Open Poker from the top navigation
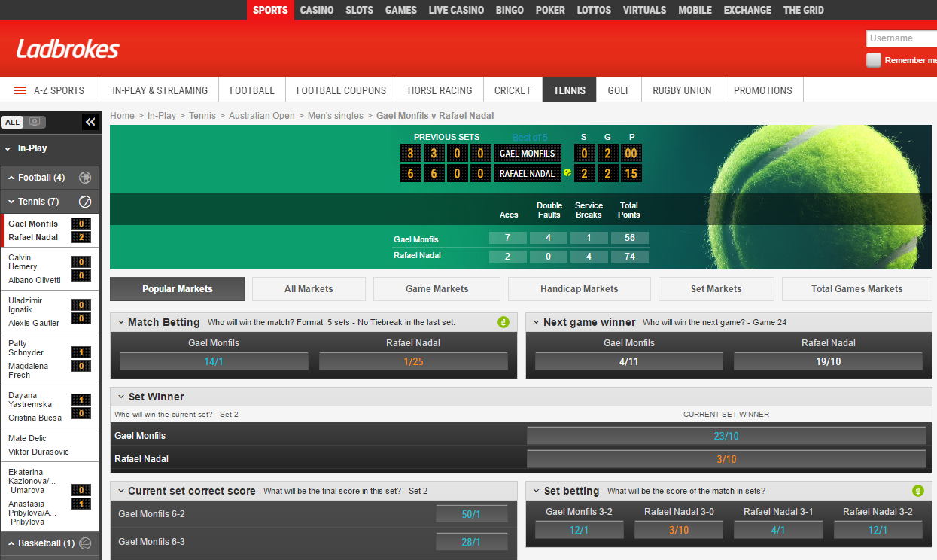The height and width of the screenshot is (560, 937). [x=550, y=10]
